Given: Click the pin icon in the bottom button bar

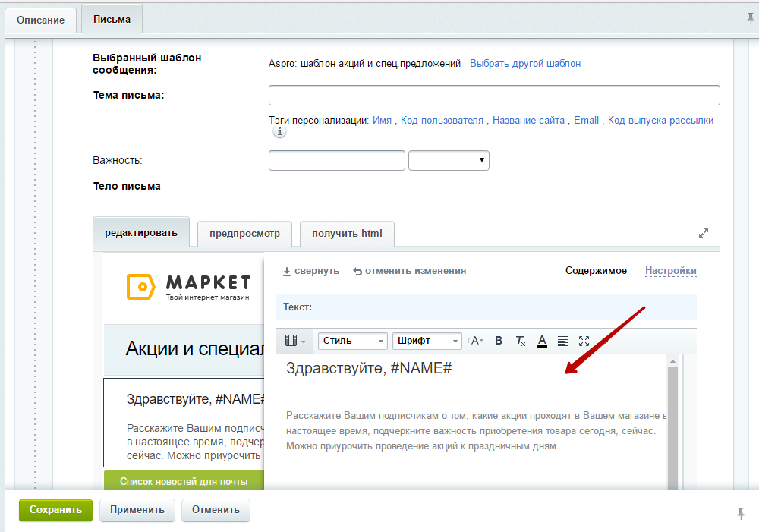Looking at the screenshot, I should (741, 513).
